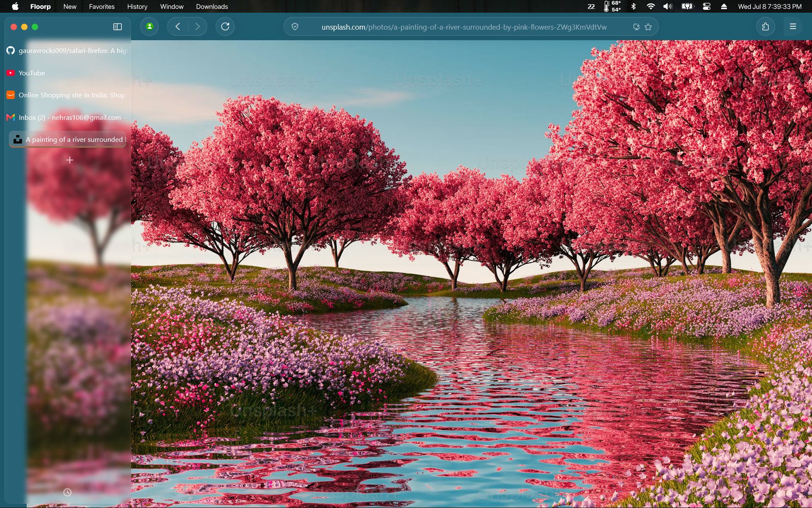
Task: Open the Wi-Fi status menu
Action: (651, 6)
